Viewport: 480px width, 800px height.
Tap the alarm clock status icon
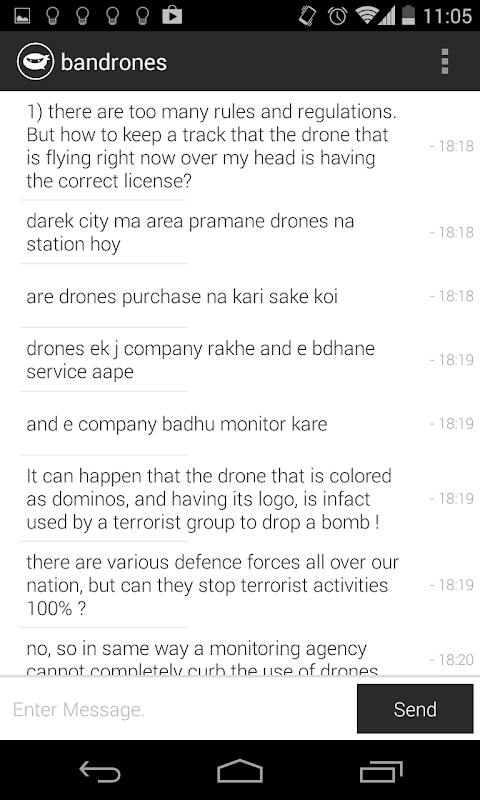[x=337, y=16]
